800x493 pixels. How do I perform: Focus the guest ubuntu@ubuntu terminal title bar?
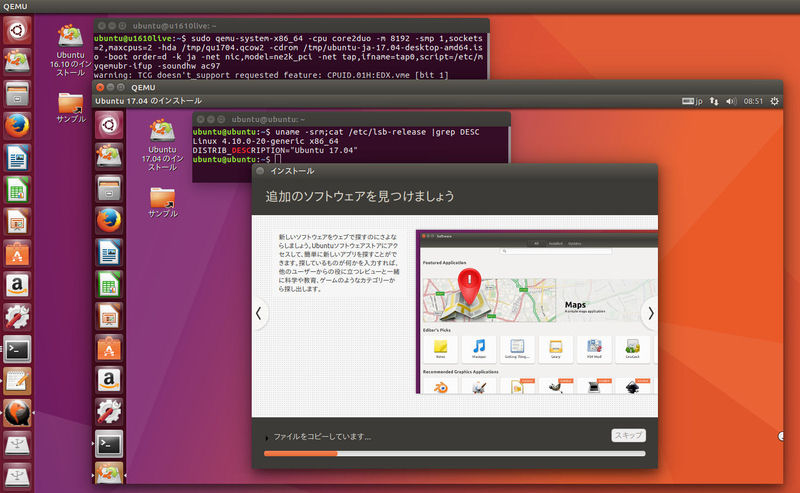tap(351, 119)
